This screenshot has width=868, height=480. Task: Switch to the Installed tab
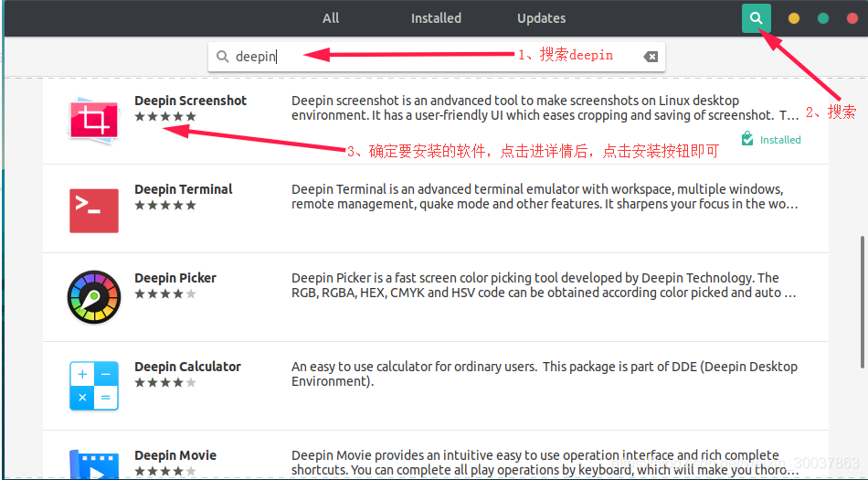pyautogui.click(x=436, y=18)
